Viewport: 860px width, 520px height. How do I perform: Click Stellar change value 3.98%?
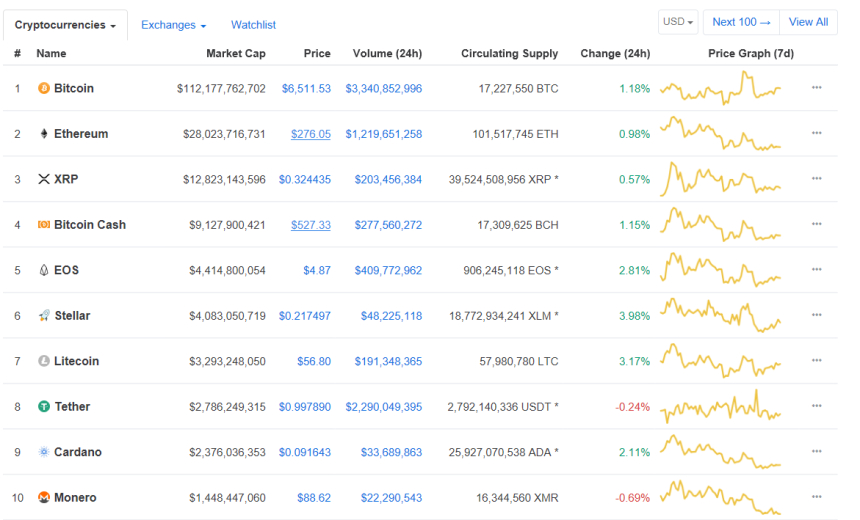635,315
